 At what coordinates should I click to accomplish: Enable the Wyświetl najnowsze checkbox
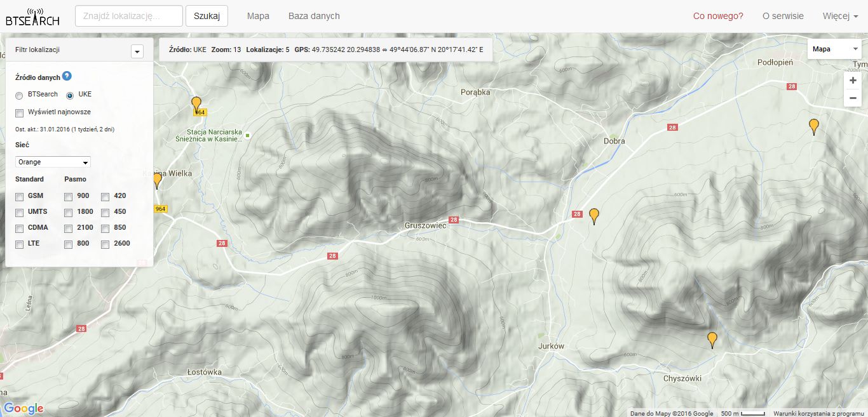click(20, 113)
